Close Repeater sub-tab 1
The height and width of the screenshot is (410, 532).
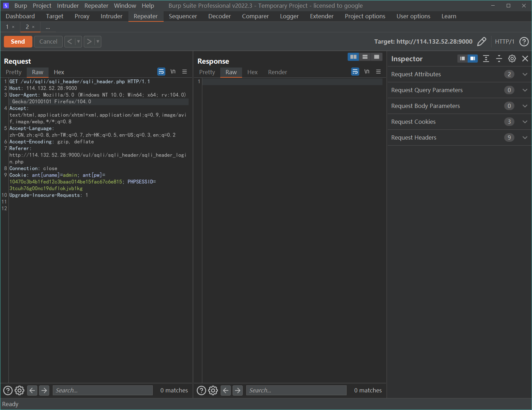(13, 27)
